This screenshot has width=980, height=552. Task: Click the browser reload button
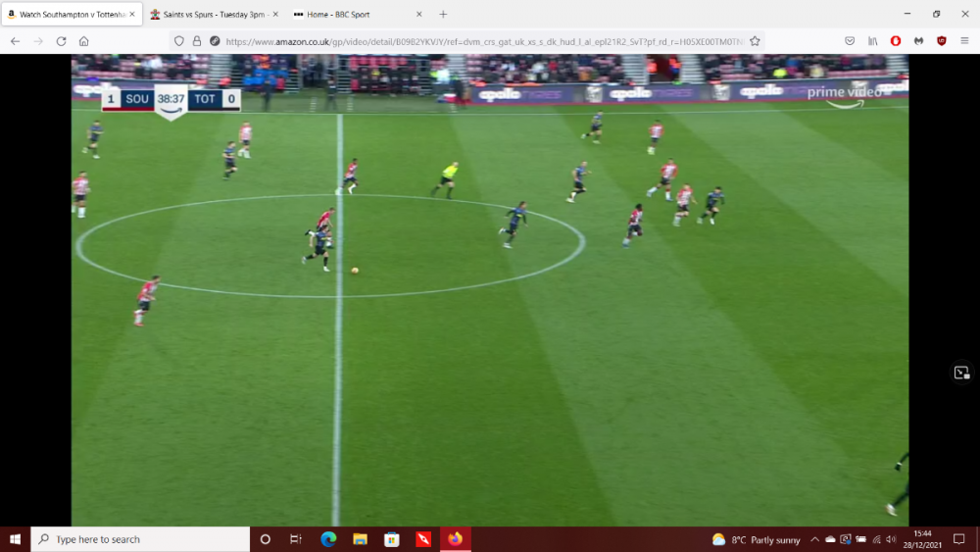61,41
